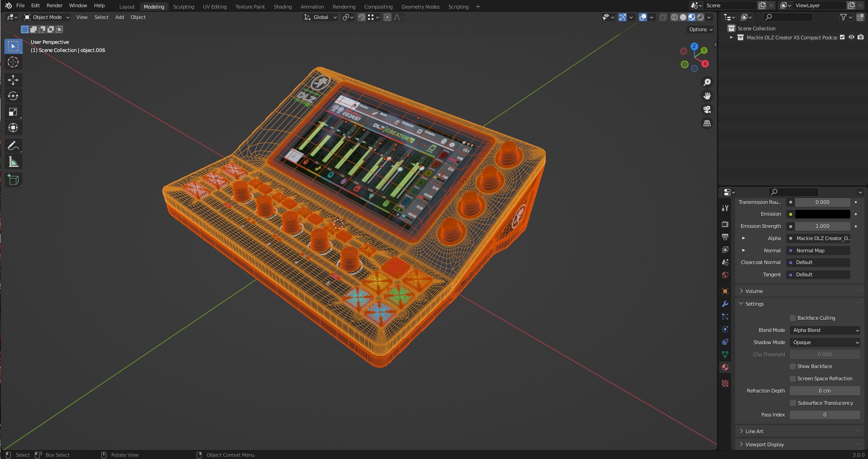Open Object Constraints properties tab
The image size is (868, 459).
click(x=725, y=342)
